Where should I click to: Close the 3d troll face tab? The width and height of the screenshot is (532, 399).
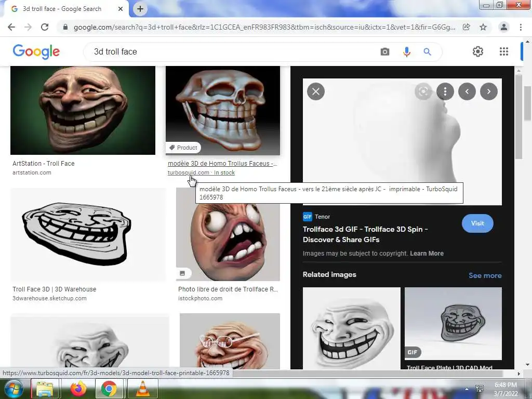121,9
